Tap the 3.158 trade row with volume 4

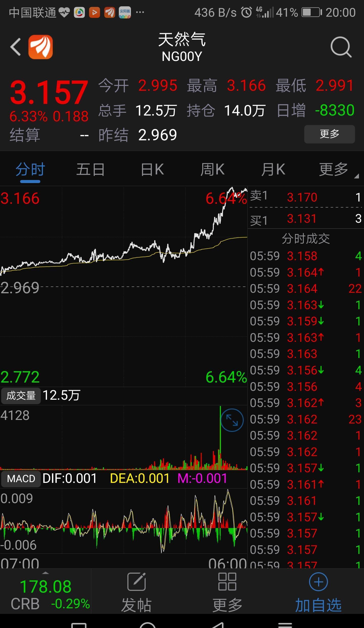pos(306,256)
